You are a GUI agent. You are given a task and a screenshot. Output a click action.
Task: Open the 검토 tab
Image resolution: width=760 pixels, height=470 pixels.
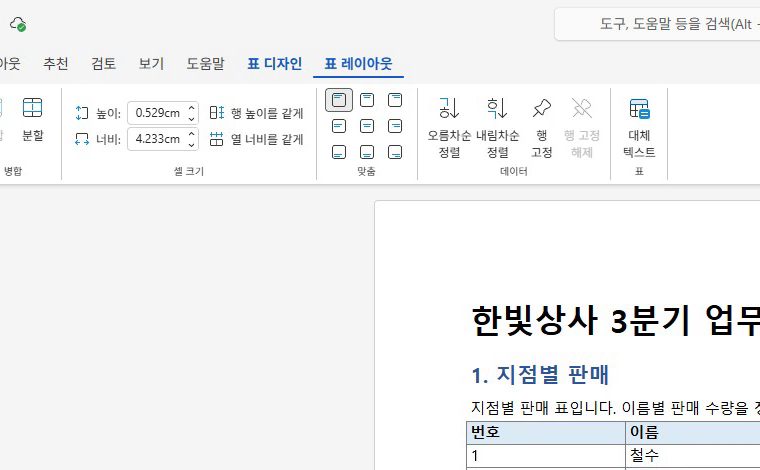pos(104,63)
